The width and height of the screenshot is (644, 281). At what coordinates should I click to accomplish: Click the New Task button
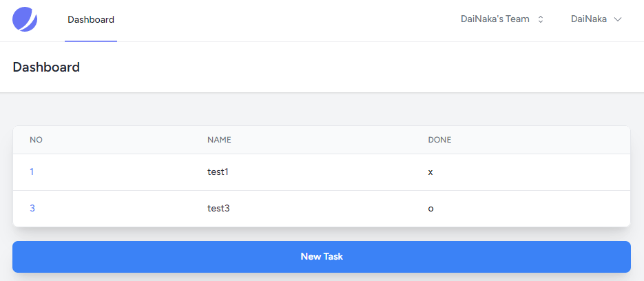322,257
